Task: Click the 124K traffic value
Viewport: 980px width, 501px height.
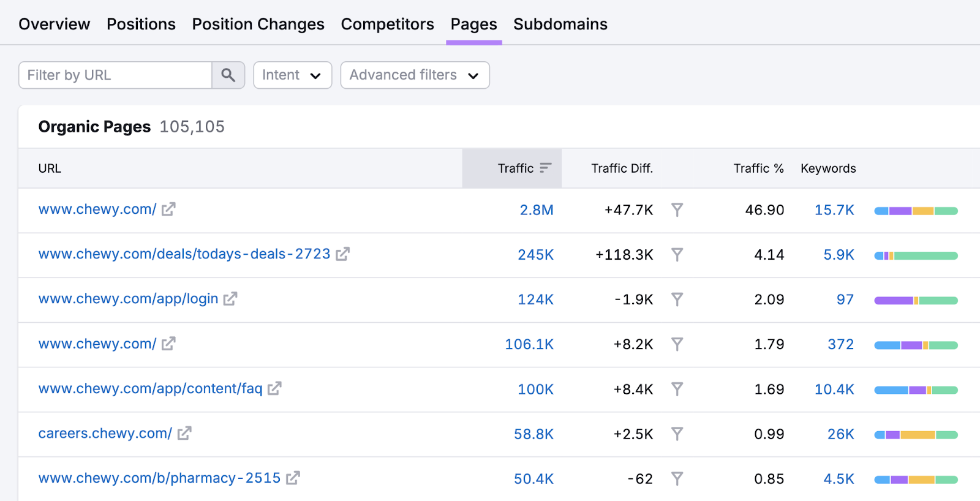Action: pos(535,299)
